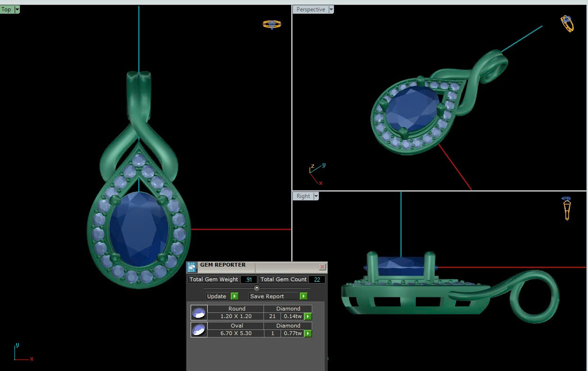Click the Update green arrow button
The height and width of the screenshot is (371, 588).
click(234, 296)
